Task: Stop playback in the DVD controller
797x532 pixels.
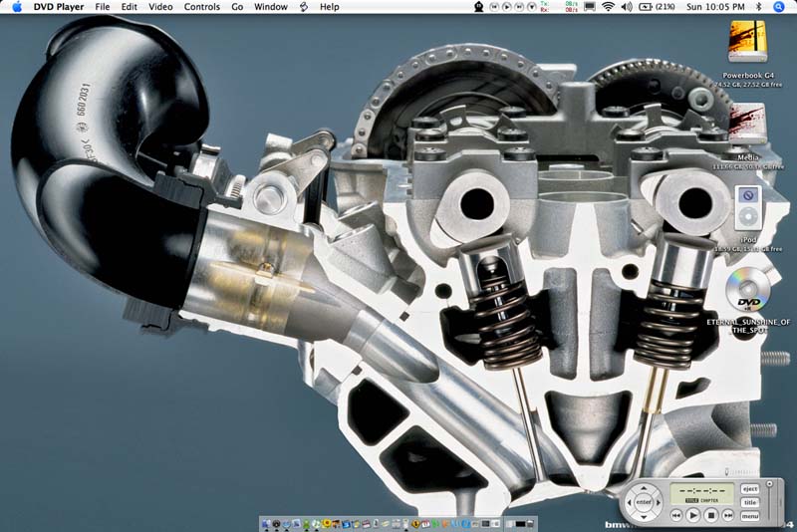Action: pyautogui.click(x=711, y=515)
